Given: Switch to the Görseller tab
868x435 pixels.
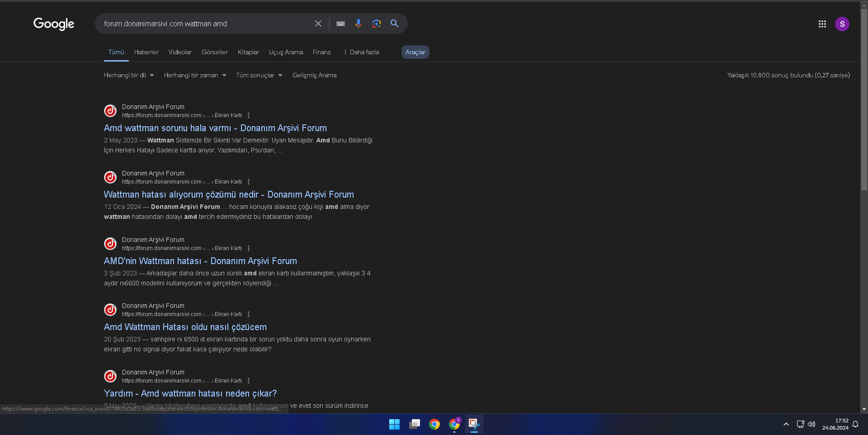Looking at the screenshot, I should 215,52.
